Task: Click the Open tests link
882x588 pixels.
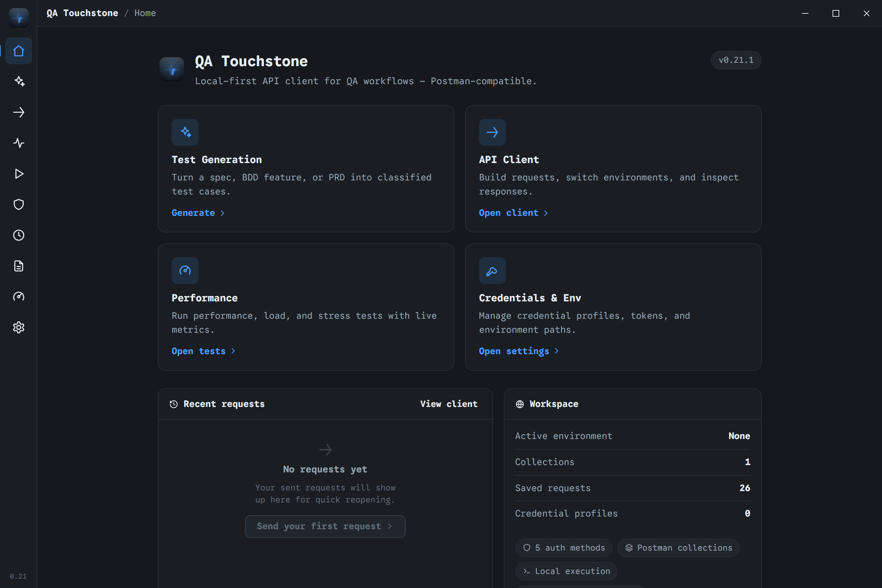Action: click(x=203, y=351)
